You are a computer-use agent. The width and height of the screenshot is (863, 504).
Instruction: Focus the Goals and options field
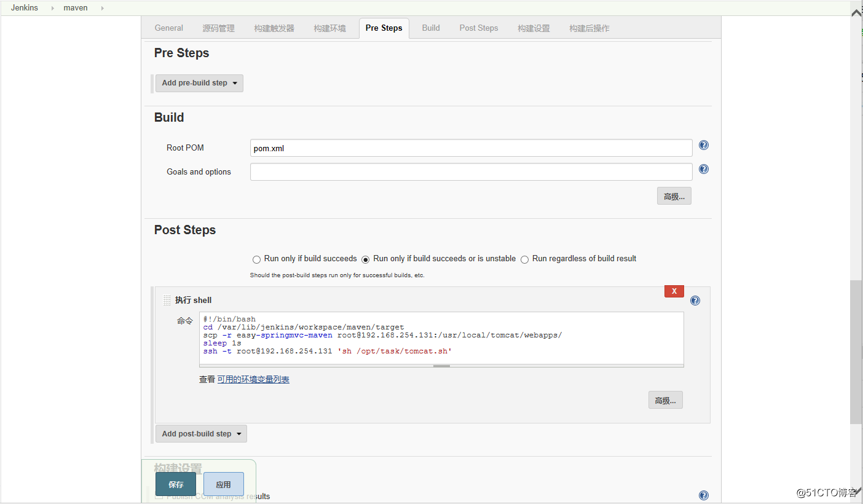[471, 171]
